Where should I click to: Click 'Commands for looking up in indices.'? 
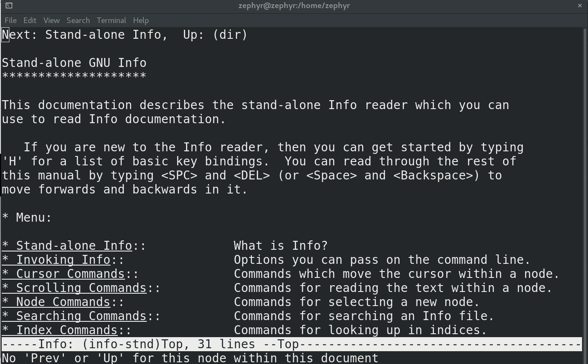tap(361, 330)
